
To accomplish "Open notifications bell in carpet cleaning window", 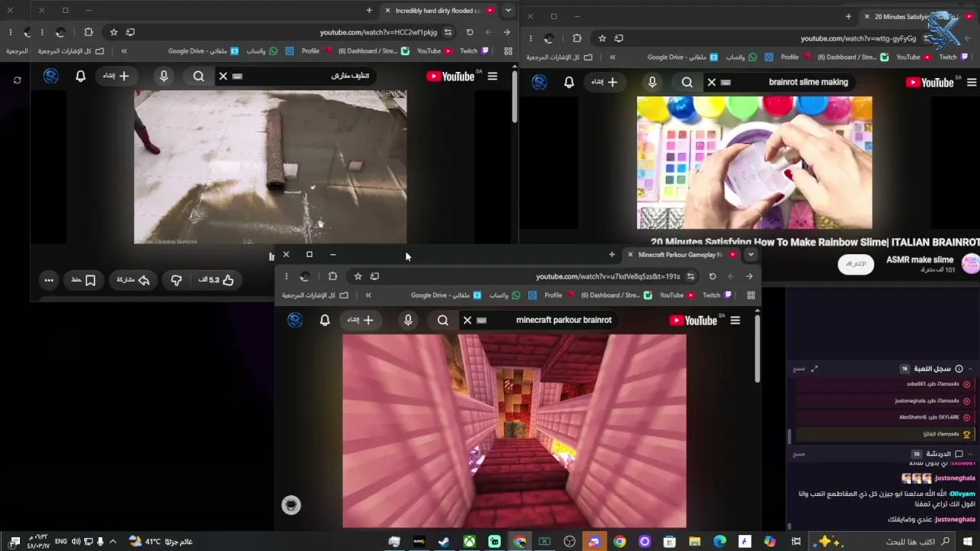I will tap(80, 76).
